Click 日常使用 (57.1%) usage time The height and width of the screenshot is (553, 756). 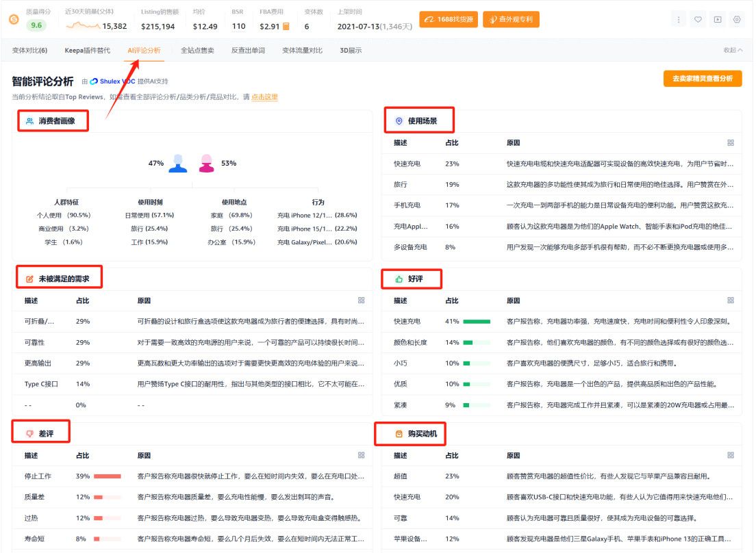[149, 216]
